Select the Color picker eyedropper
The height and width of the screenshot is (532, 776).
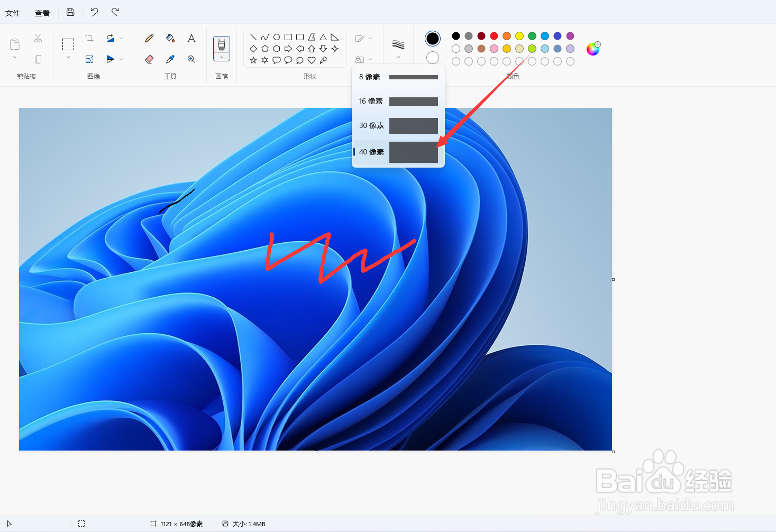(170, 59)
